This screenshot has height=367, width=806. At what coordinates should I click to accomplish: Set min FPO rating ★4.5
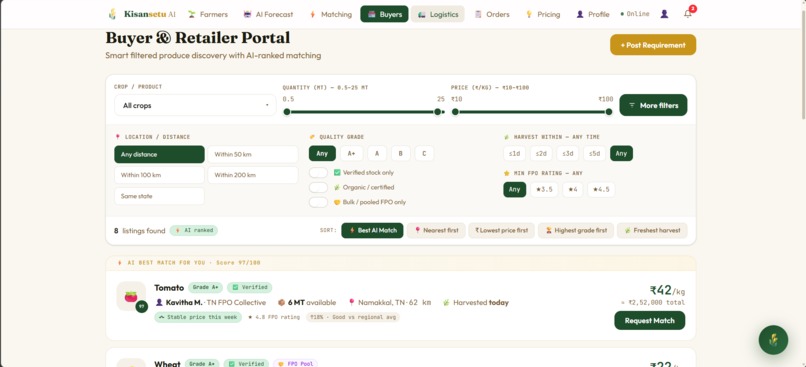[601, 189]
